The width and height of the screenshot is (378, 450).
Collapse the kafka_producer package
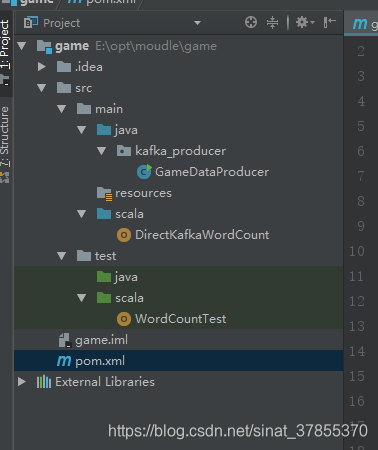tap(102, 151)
